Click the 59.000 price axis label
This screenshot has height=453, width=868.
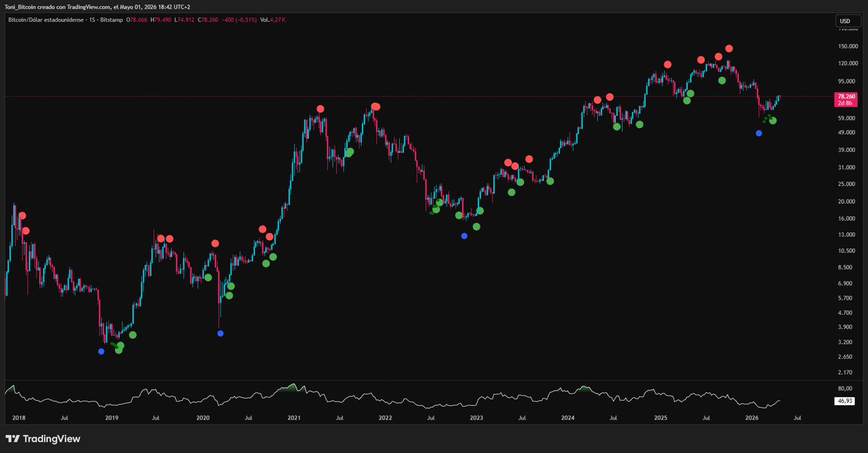point(846,118)
